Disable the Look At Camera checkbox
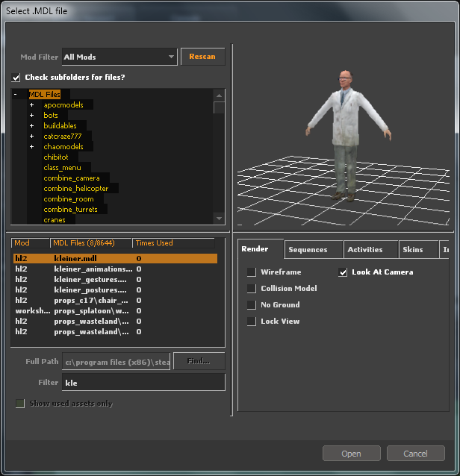 pos(343,272)
